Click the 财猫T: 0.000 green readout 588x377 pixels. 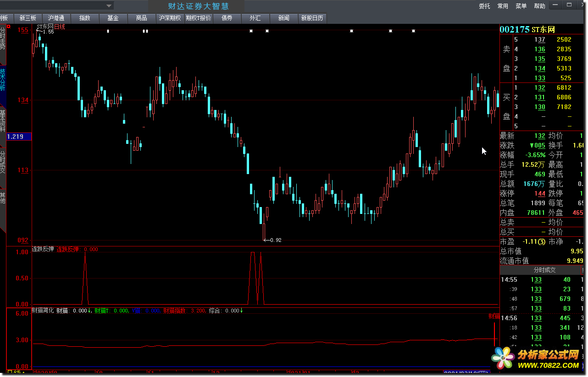pyautogui.click(x=111, y=311)
